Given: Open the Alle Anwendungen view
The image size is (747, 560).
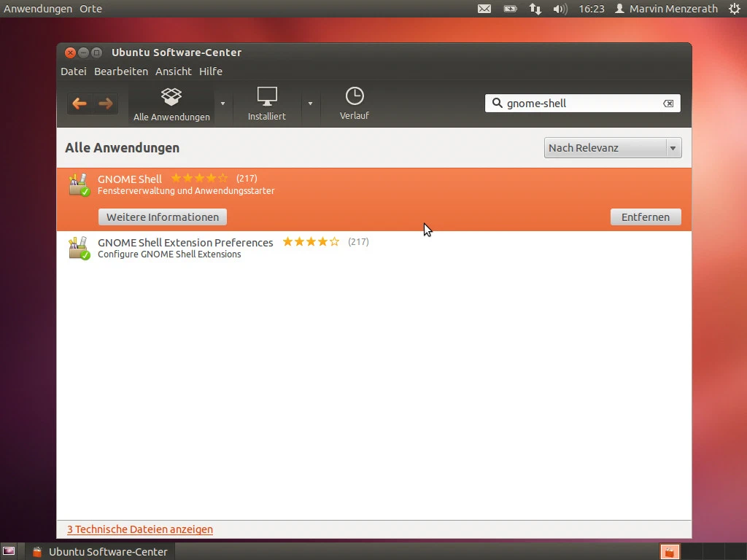Looking at the screenshot, I should (x=171, y=104).
